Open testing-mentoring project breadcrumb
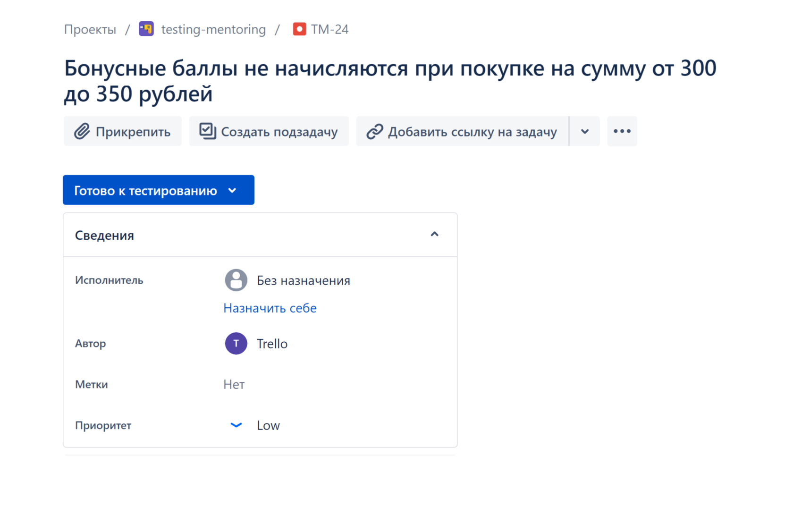This screenshot has width=793, height=532. coord(213,29)
